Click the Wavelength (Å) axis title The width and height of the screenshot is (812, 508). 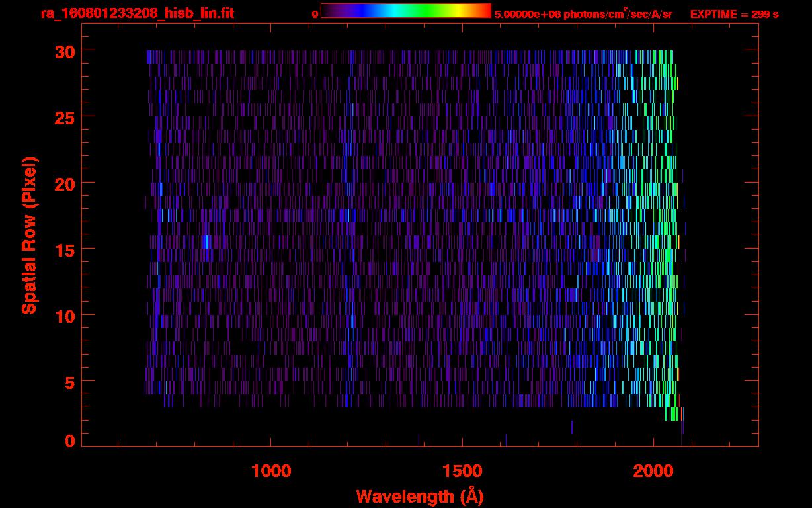pyautogui.click(x=420, y=496)
